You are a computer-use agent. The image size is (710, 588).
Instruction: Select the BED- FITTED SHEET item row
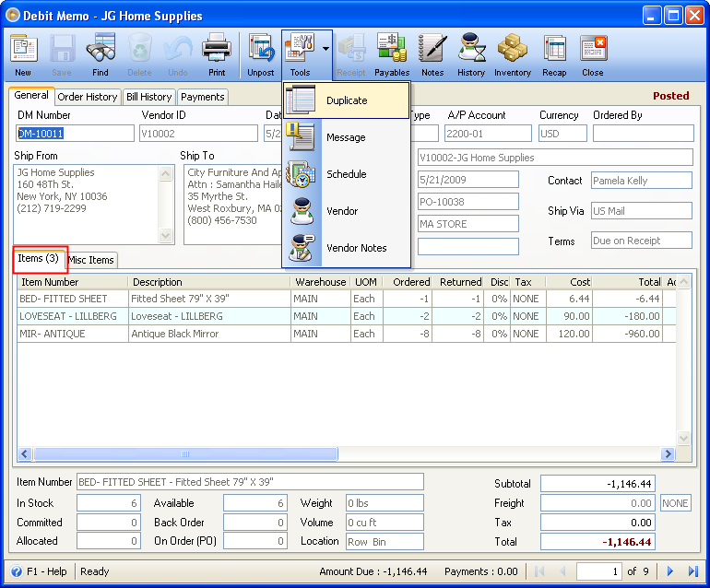pyautogui.click(x=347, y=299)
